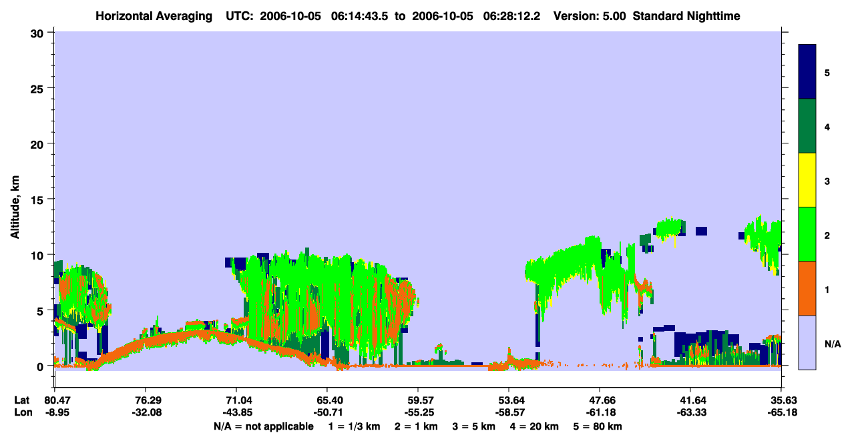Click 'Standard Nighttime' in the title
Screen dimensions: 868x445
tap(686, 16)
